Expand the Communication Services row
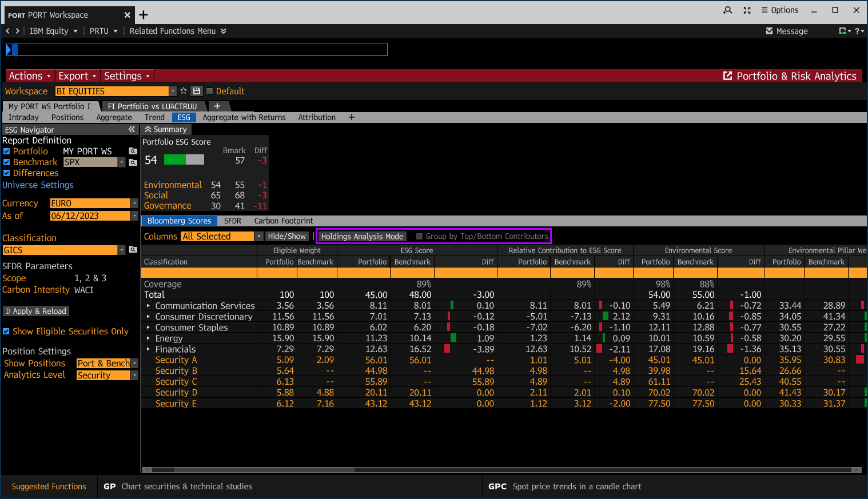The width and height of the screenshot is (868, 499). (x=148, y=306)
